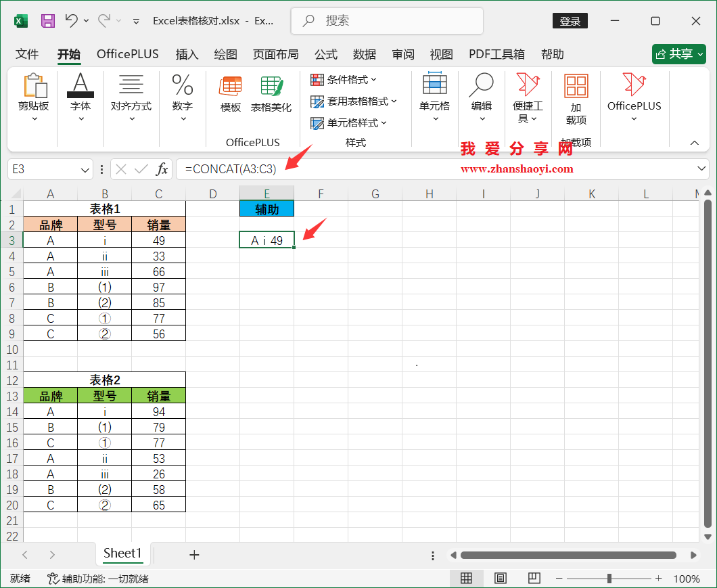Open the Number (数字) format group
The image size is (717, 588).
(183, 98)
